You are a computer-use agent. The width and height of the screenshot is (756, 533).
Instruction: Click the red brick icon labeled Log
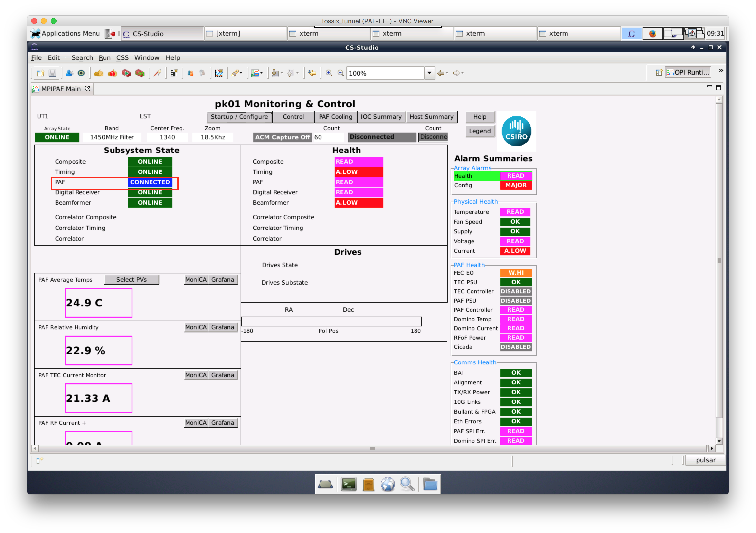pos(140,73)
